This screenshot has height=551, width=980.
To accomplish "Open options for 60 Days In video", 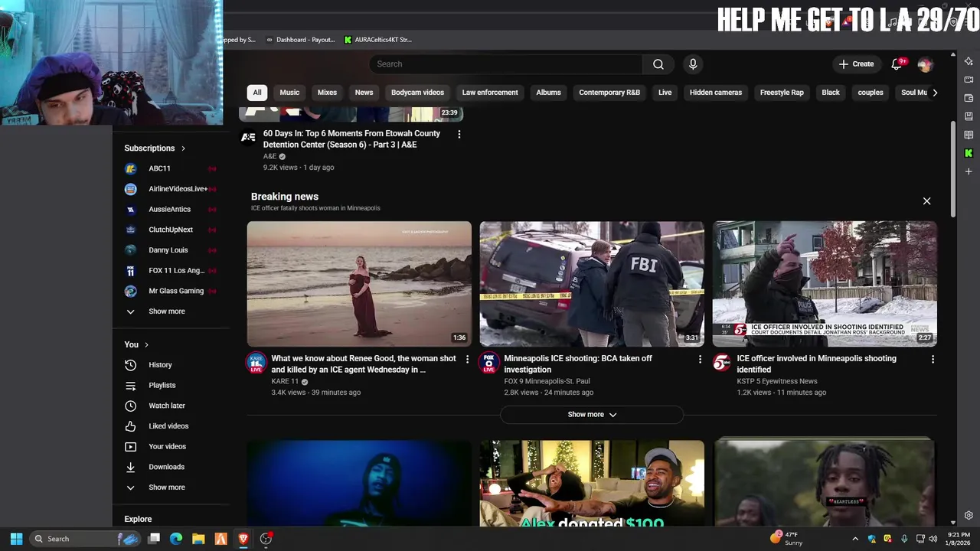I will point(459,134).
